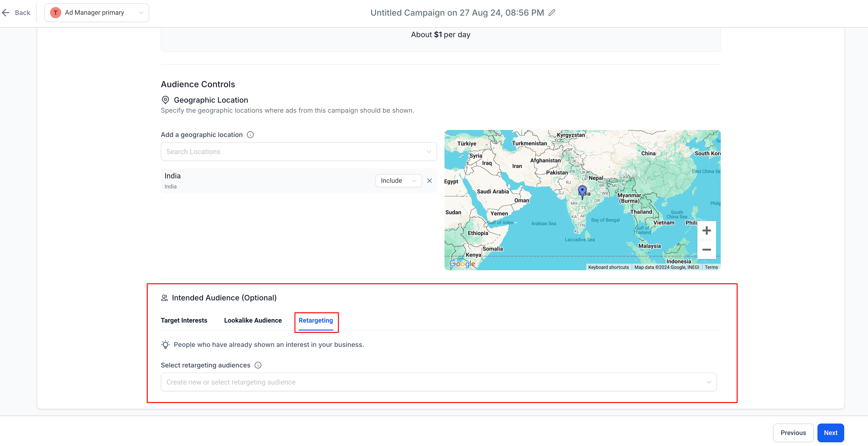The height and width of the screenshot is (446, 868).
Task: Click info icon beside Add a geographic location
Action: point(250,134)
